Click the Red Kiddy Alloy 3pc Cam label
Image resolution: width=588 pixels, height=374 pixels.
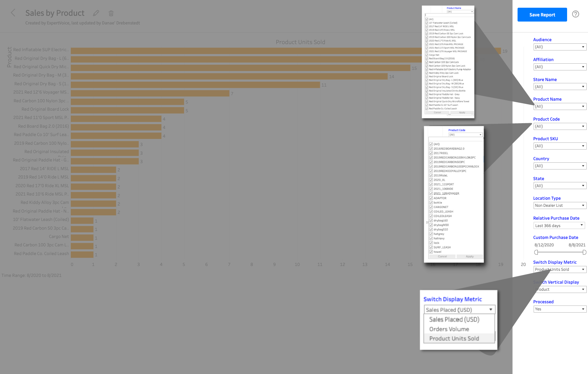click(x=45, y=202)
